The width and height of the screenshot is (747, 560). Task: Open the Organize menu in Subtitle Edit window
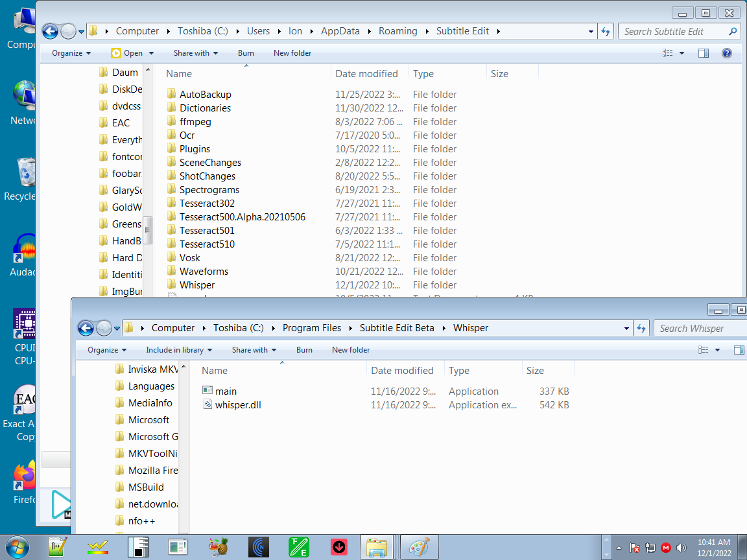(x=71, y=53)
